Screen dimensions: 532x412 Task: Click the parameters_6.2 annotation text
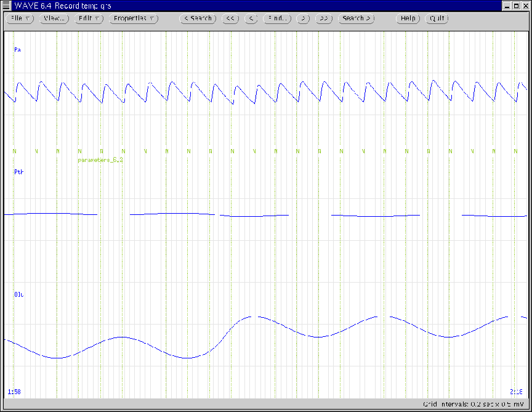click(97, 160)
